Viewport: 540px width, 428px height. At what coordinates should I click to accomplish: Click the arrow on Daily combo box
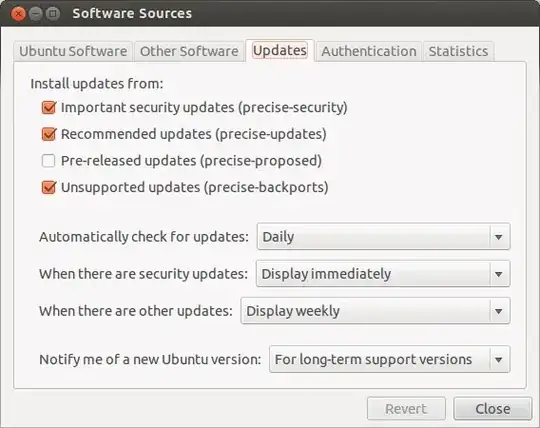498,237
